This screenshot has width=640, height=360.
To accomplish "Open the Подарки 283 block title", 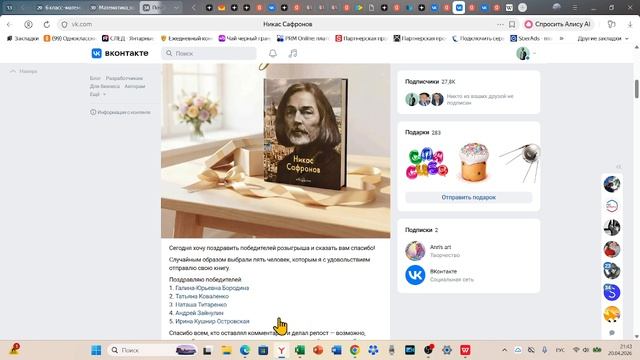I will 423,132.
